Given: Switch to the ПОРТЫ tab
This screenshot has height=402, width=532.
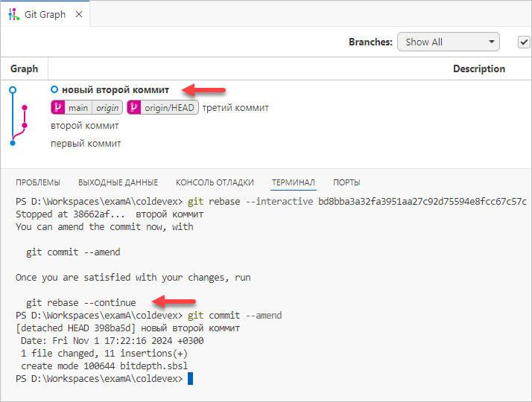Looking at the screenshot, I should click(x=346, y=182).
